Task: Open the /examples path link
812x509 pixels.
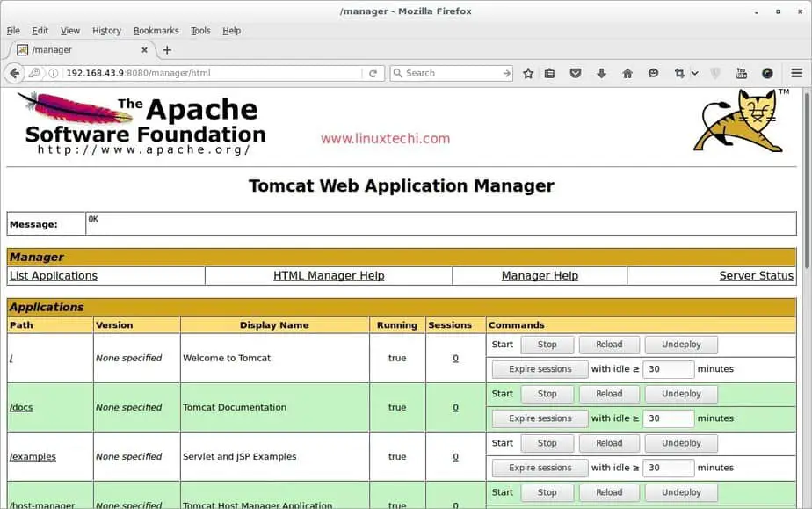Action: 33,457
